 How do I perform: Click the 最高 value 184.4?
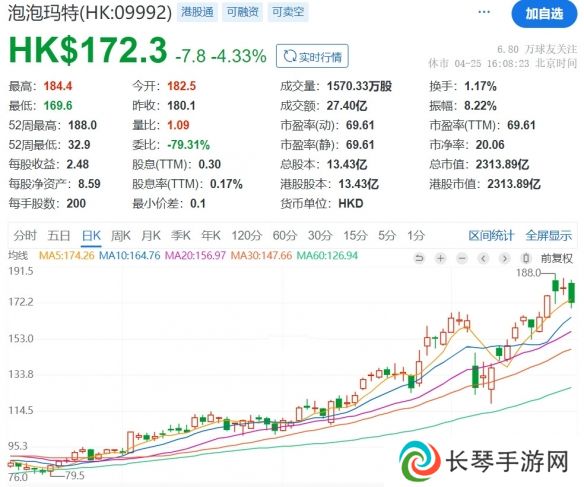point(58,86)
